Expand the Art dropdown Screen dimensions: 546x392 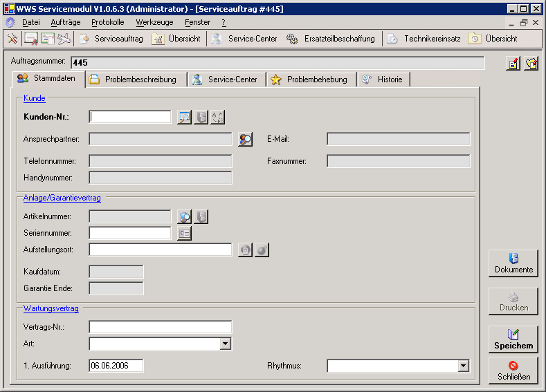coord(226,344)
